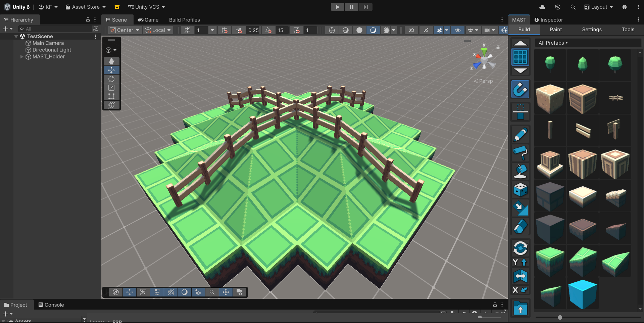Expand the MAST_Holder object

pyautogui.click(x=22, y=57)
